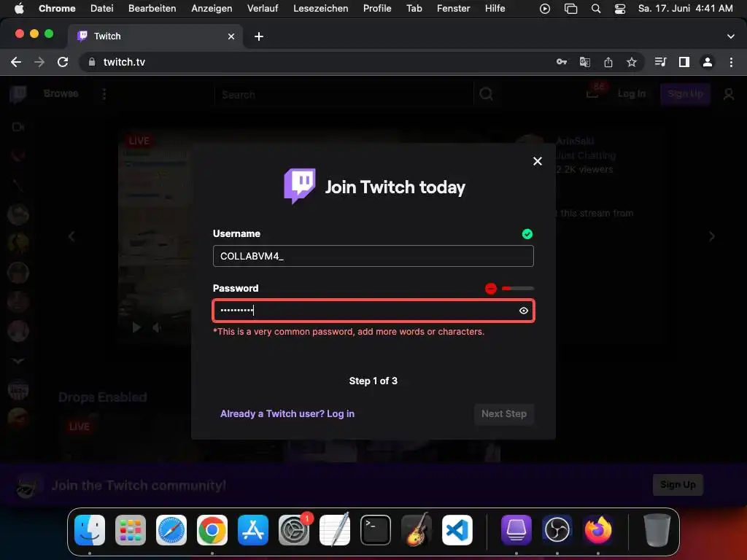Viewport: 747px width, 560px height.
Task: Open the Apple menu
Action: tap(19, 8)
